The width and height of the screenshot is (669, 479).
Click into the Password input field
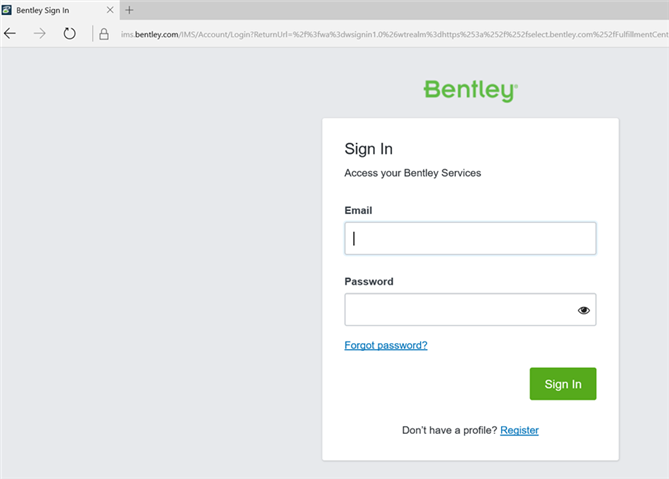tap(458, 310)
